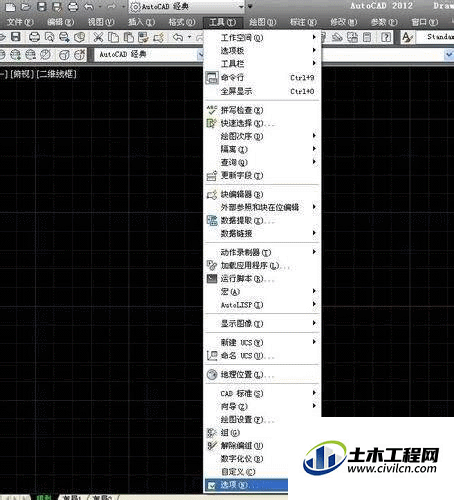Click the Save icon in quick access toolbar
The height and width of the screenshot is (500, 454).
pos(42,6)
